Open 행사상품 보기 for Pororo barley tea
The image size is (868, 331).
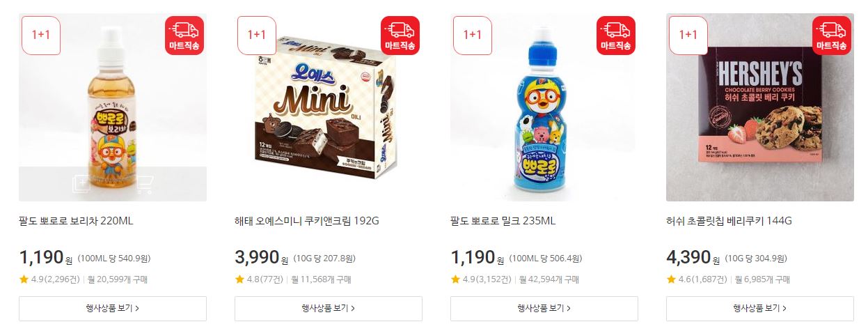point(113,308)
